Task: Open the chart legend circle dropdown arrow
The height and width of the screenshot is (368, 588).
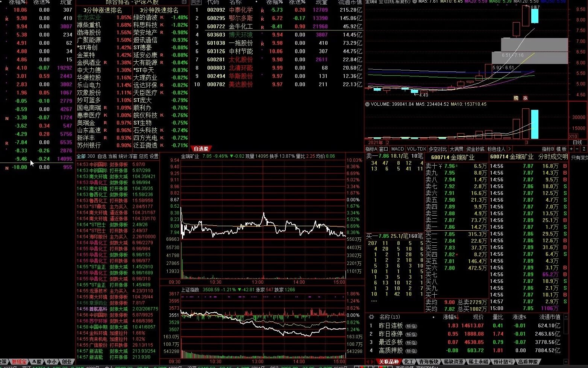Action: 414,2
